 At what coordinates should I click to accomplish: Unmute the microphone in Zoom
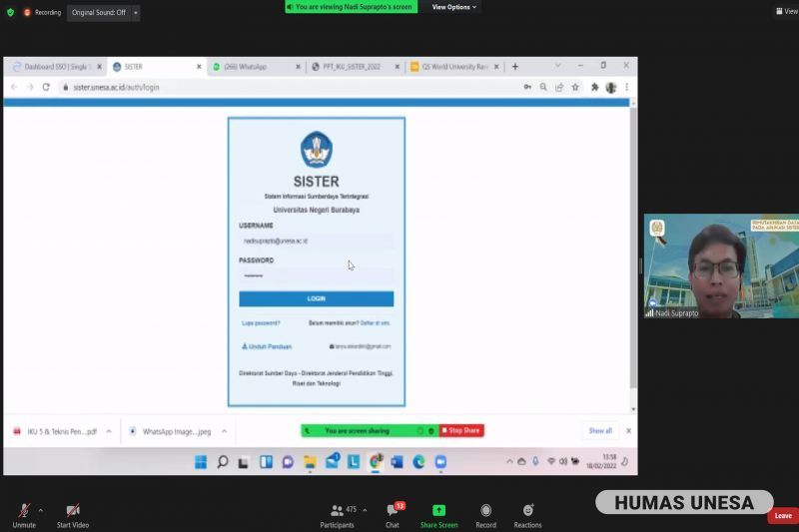point(24,516)
